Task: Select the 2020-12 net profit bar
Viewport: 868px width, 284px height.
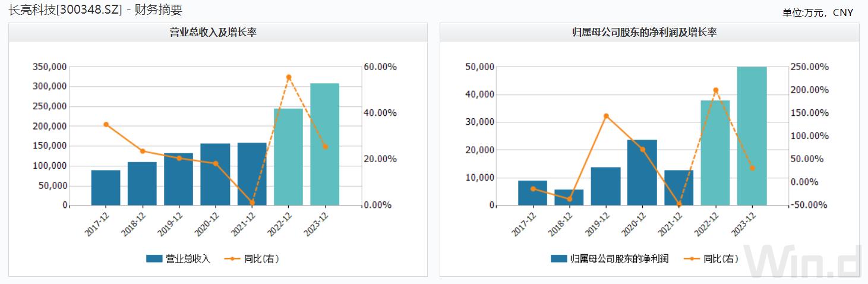Action: (642, 172)
